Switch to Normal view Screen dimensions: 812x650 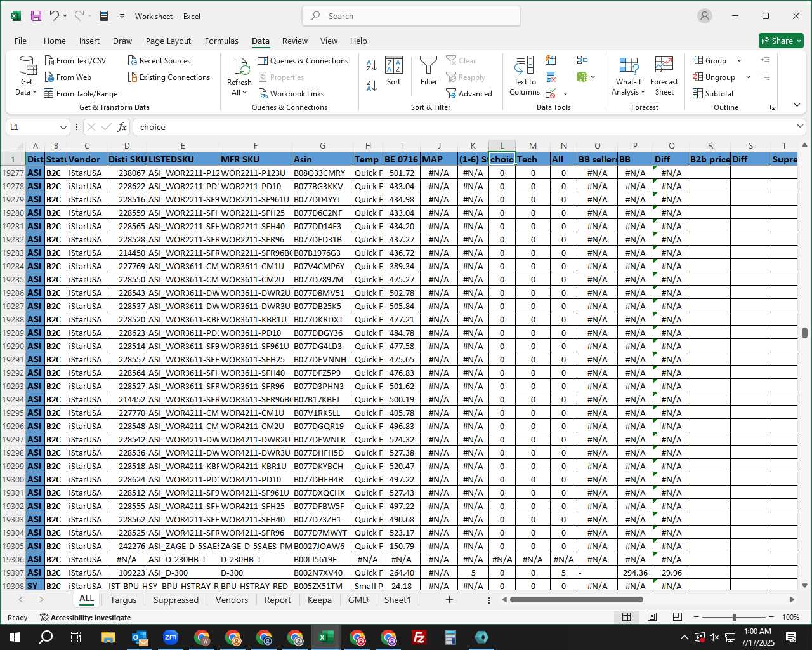coord(626,617)
